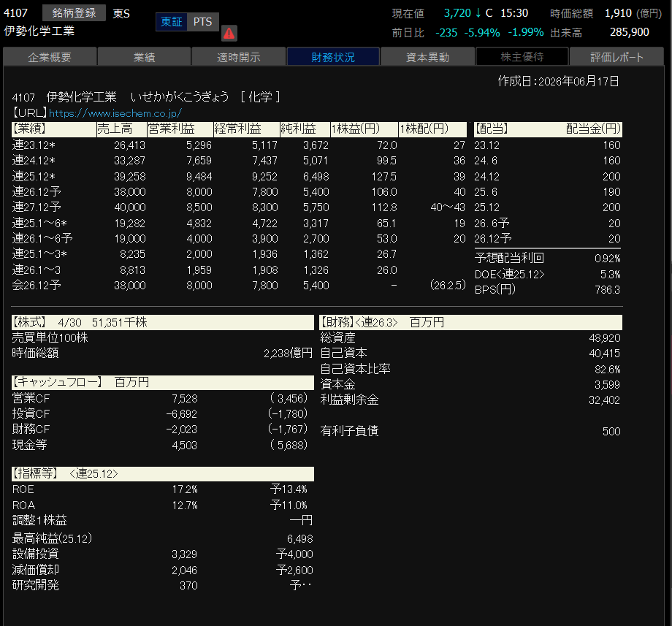
Task: Open the 業績 tab
Action: coord(144,57)
